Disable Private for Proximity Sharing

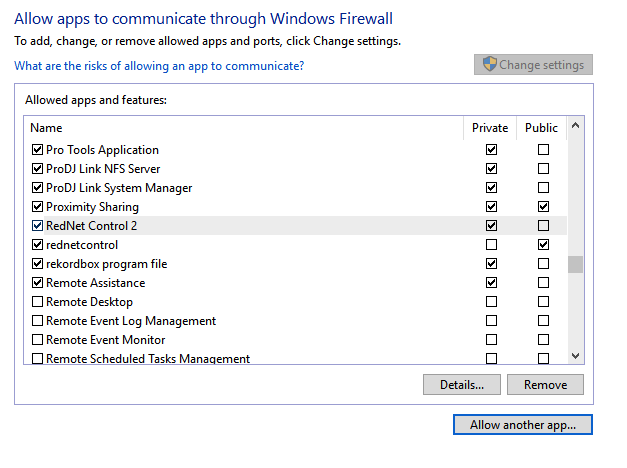pos(491,206)
